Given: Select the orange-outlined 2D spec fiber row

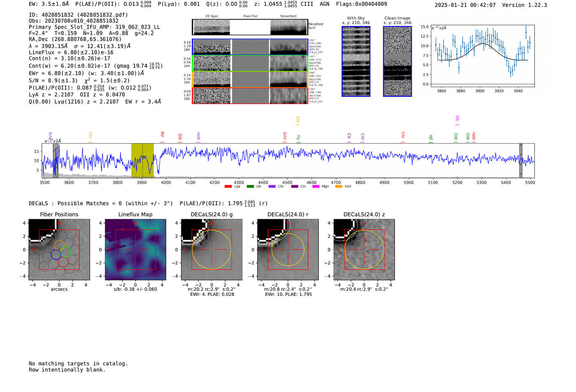Looking at the screenshot, I should coord(250,79).
